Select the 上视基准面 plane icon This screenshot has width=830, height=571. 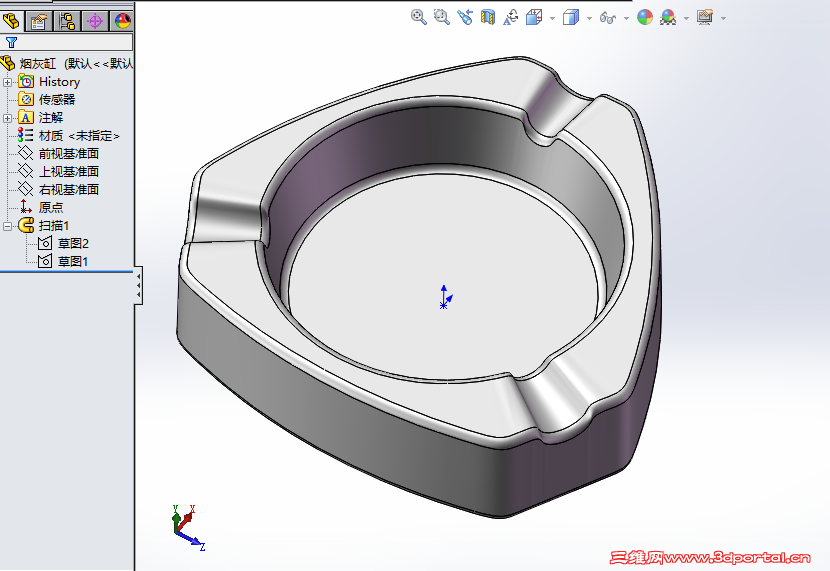point(25,171)
